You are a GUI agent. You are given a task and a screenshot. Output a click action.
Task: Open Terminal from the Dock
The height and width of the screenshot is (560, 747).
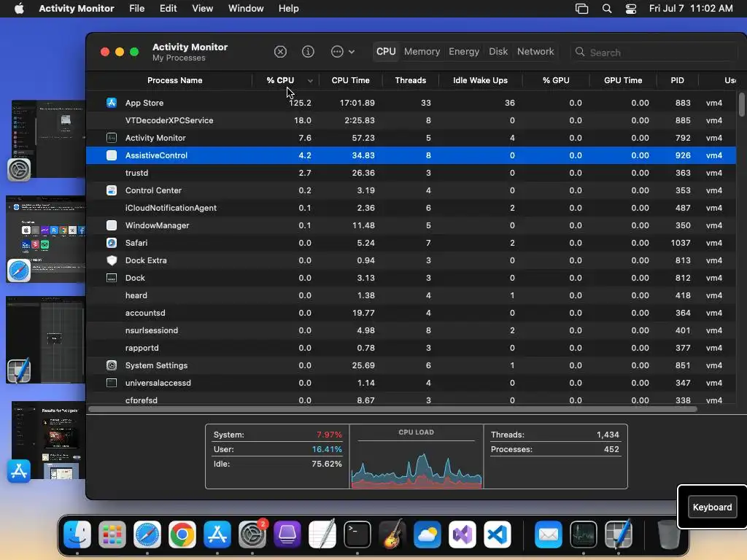tap(357, 534)
